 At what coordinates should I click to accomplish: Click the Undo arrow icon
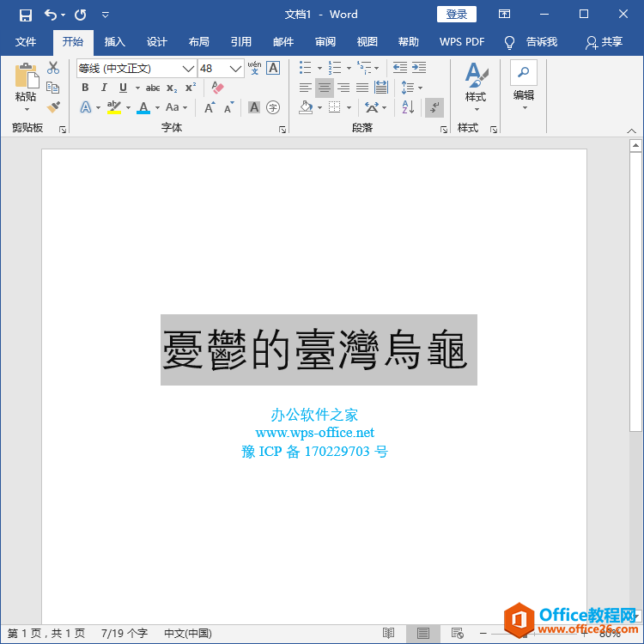[x=51, y=15]
